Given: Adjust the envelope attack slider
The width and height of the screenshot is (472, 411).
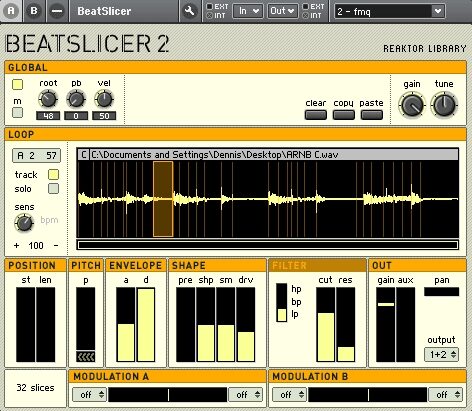Looking at the screenshot, I should [126, 325].
